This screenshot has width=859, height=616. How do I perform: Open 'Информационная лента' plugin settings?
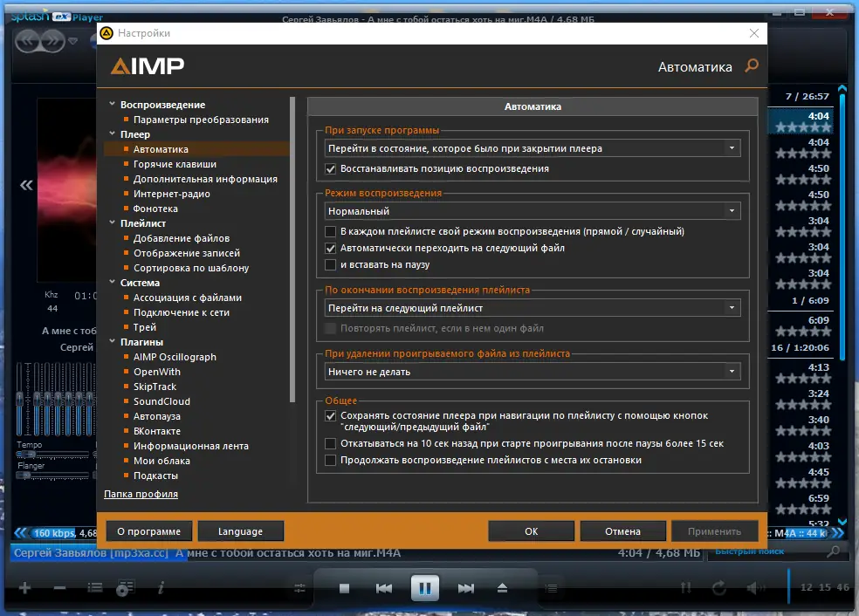[190, 446]
